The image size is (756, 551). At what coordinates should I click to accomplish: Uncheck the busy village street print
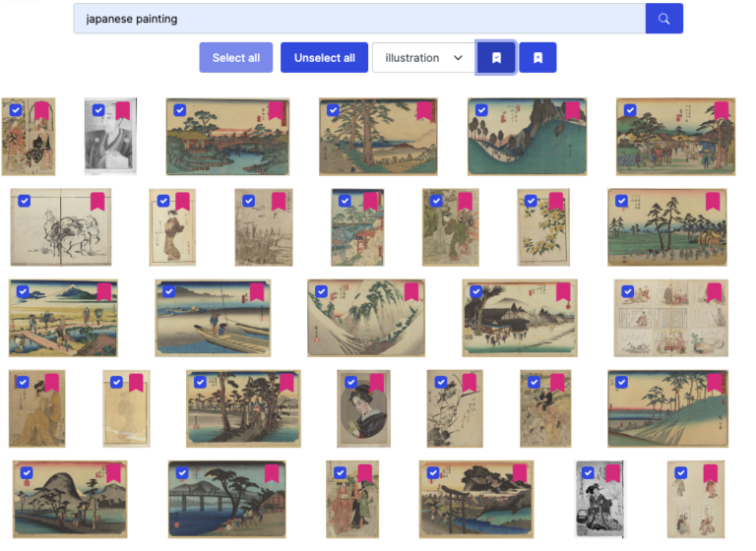(x=630, y=110)
